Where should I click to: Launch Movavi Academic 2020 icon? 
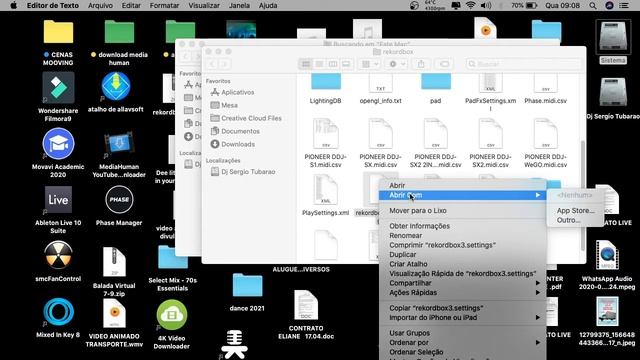(58, 144)
